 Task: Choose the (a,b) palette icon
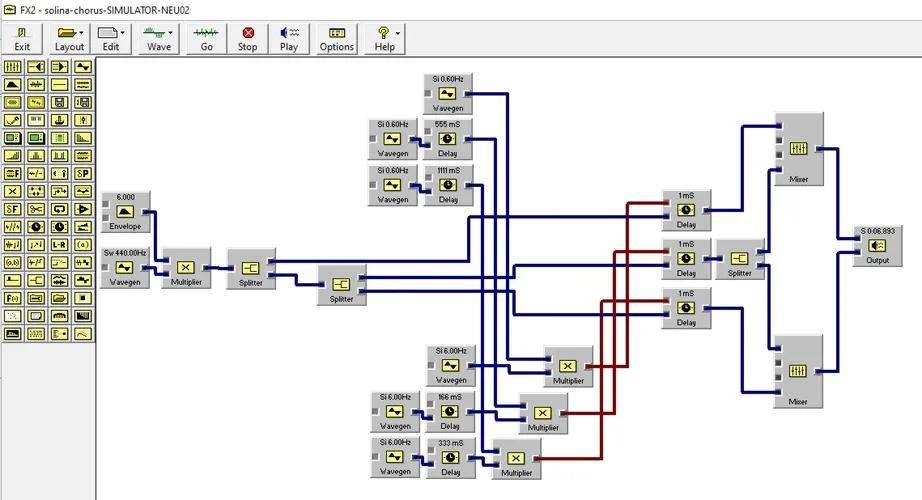click(12, 262)
